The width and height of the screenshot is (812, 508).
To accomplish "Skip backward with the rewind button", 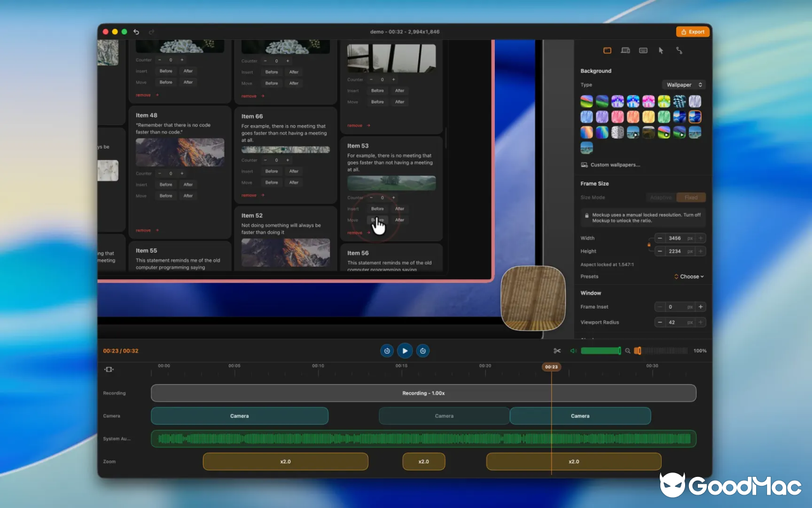I will pos(386,351).
